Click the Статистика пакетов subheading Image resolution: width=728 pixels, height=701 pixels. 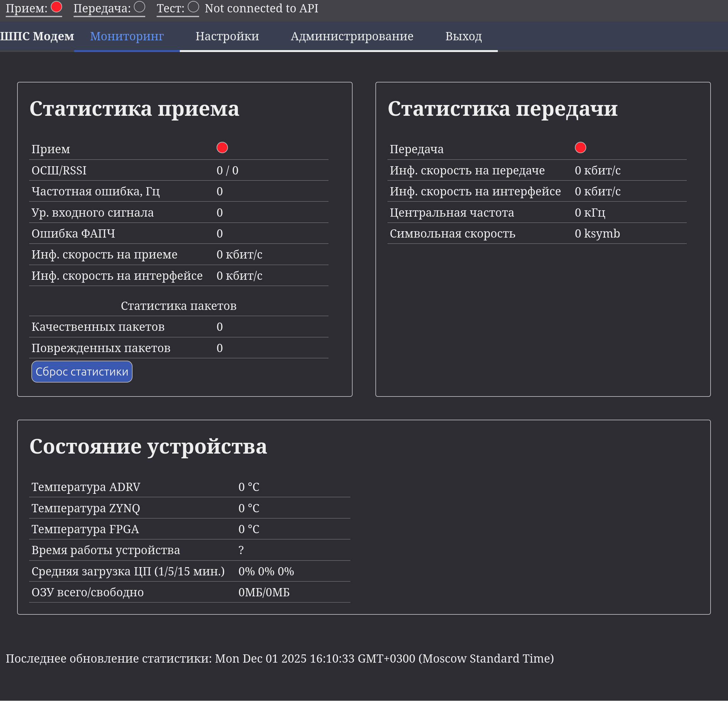(178, 306)
